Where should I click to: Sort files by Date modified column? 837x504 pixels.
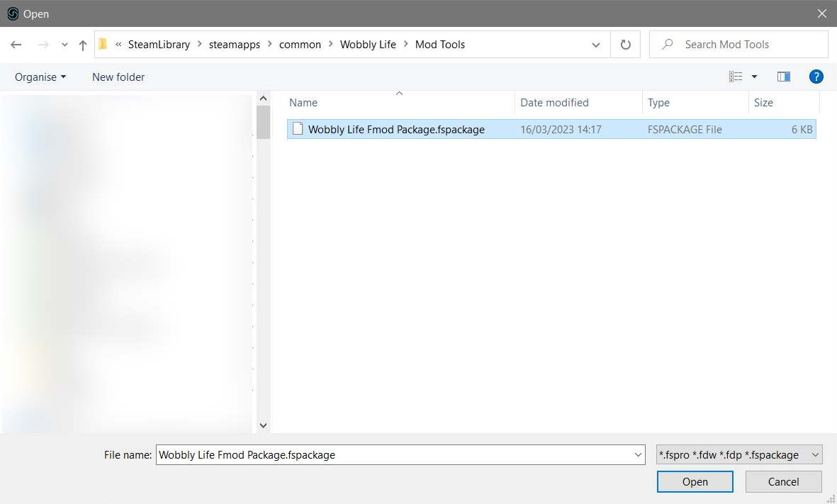(x=554, y=102)
